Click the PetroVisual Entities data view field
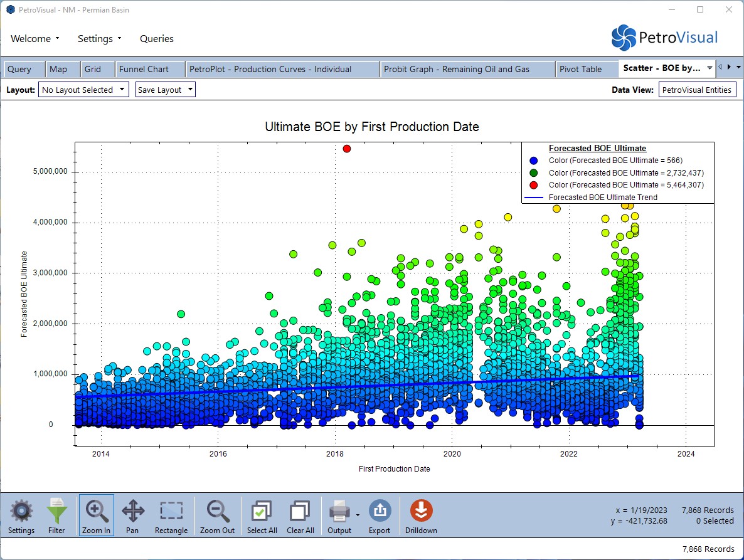This screenshot has width=744, height=560. click(696, 90)
